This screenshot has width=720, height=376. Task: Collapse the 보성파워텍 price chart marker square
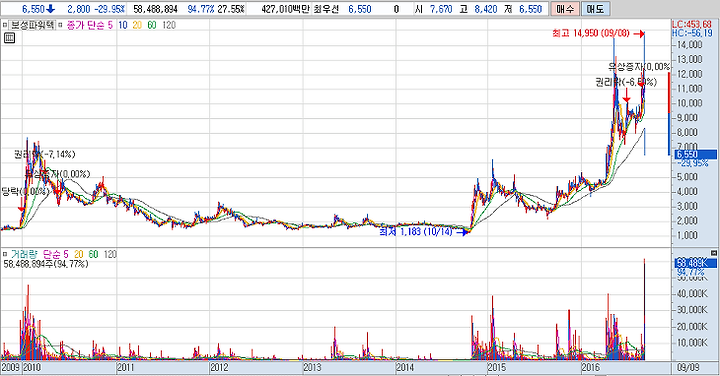point(5,25)
